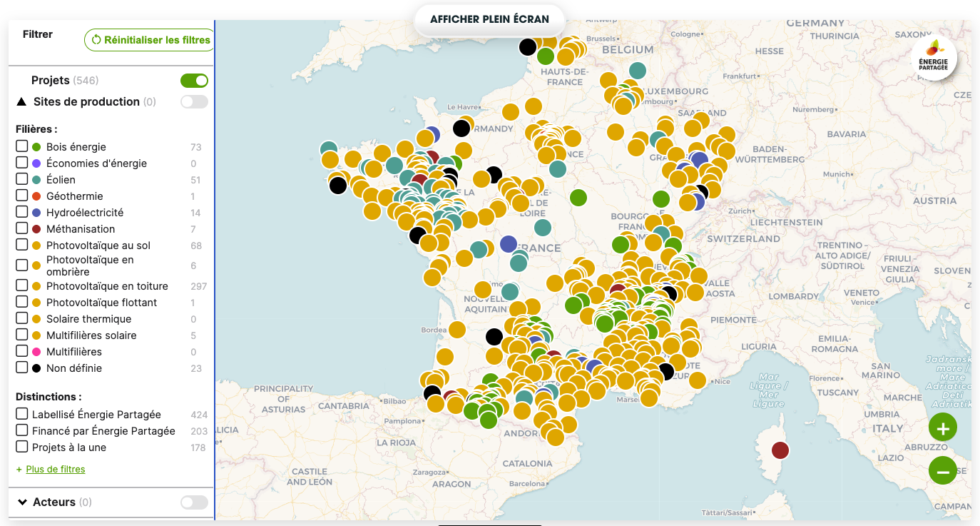Disable the Projets toggle switch
This screenshot has height=526, width=980.
coord(194,81)
